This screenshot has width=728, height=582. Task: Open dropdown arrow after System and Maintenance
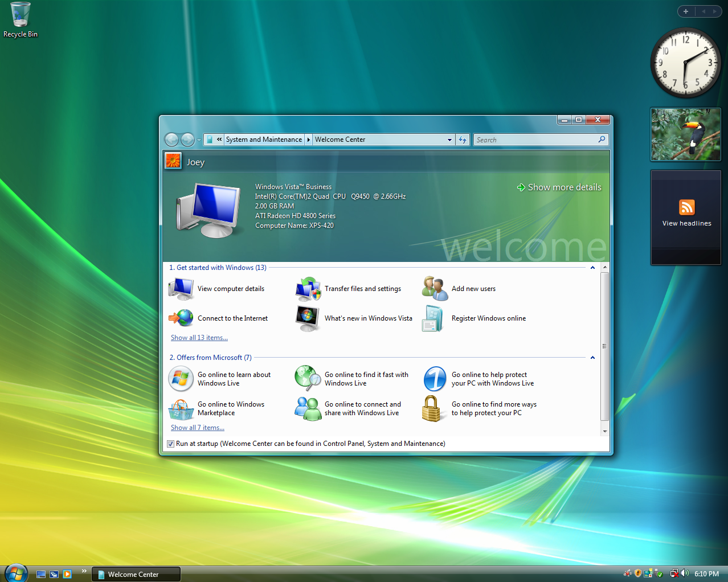(308, 140)
